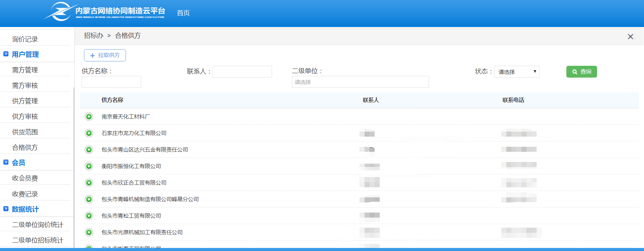This screenshot has width=644, height=251.
Task: Select text 包头市青松工贸有限公司
Action: [x=131, y=216]
